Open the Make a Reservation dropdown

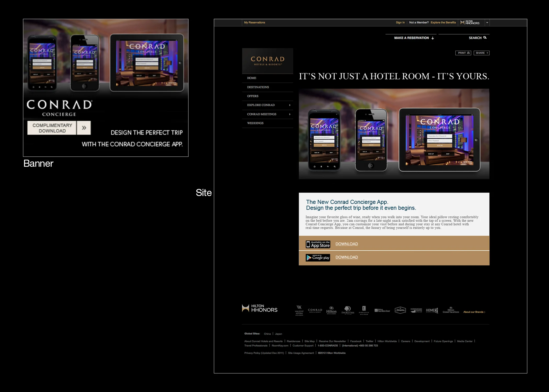[x=414, y=38]
